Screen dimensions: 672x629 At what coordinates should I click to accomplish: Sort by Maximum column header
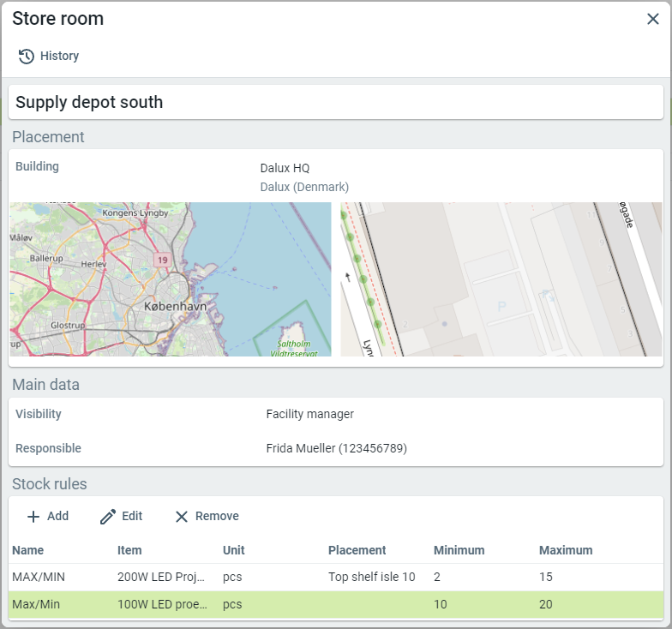pyautogui.click(x=565, y=550)
